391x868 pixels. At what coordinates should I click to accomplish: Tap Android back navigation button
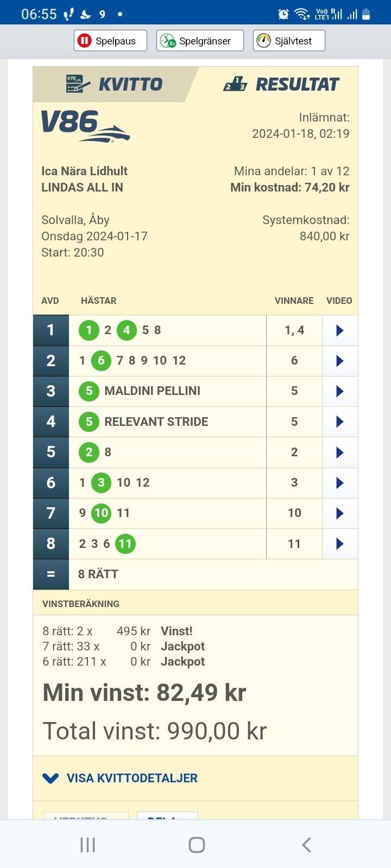tap(306, 845)
